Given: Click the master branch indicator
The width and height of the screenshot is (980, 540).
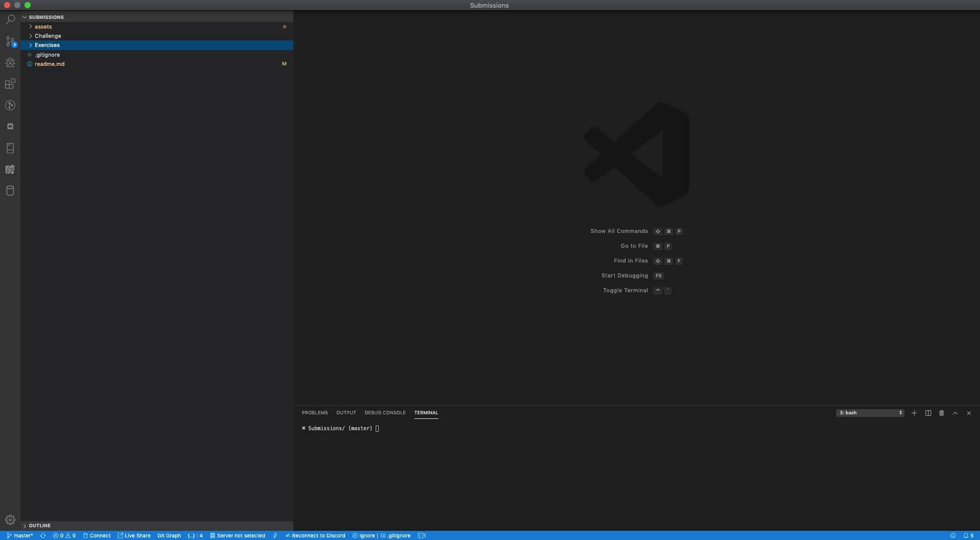Looking at the screenshot, I should click(x=20, y=535).
